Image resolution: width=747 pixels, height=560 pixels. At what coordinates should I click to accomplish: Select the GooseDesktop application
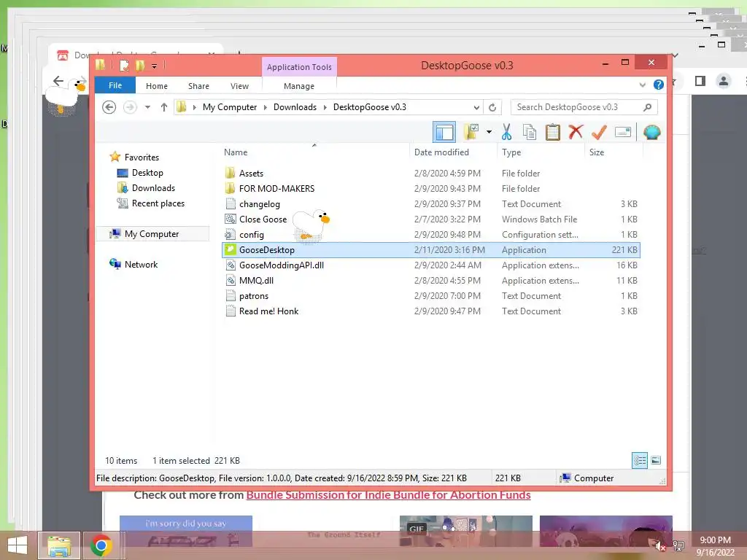coord(430,250)
